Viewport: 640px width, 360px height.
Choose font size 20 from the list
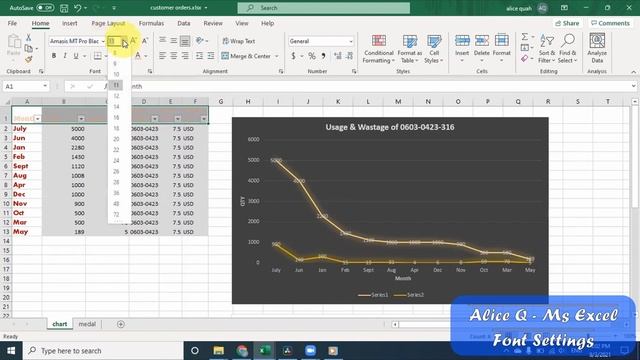coord(116,139)
